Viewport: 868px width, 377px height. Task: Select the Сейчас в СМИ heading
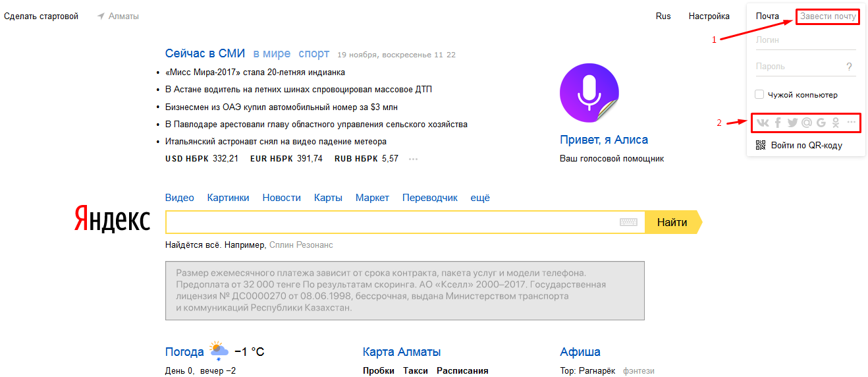coord(205,54)
